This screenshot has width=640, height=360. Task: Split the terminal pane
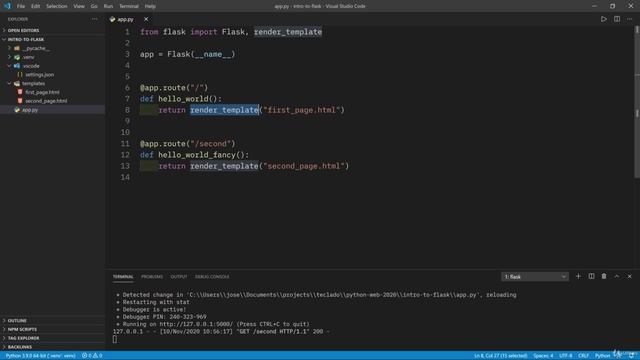point(591,276)
